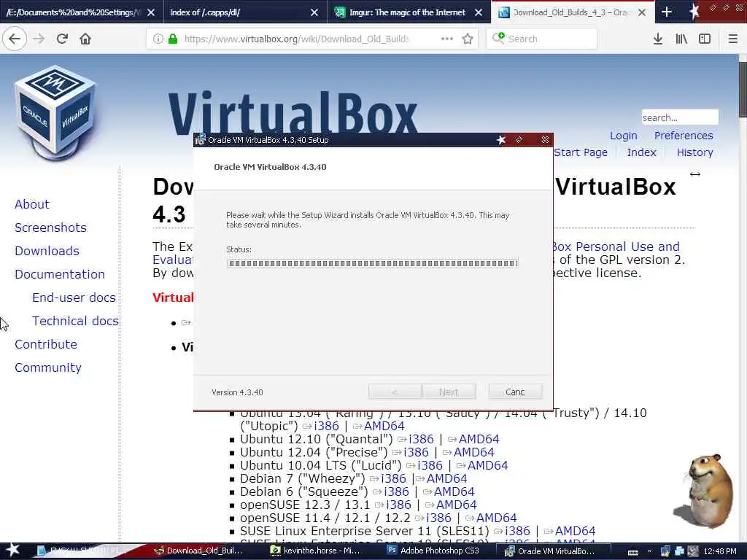Reload the VirtualBox page
Screen dimensions: 747x560
62,39
